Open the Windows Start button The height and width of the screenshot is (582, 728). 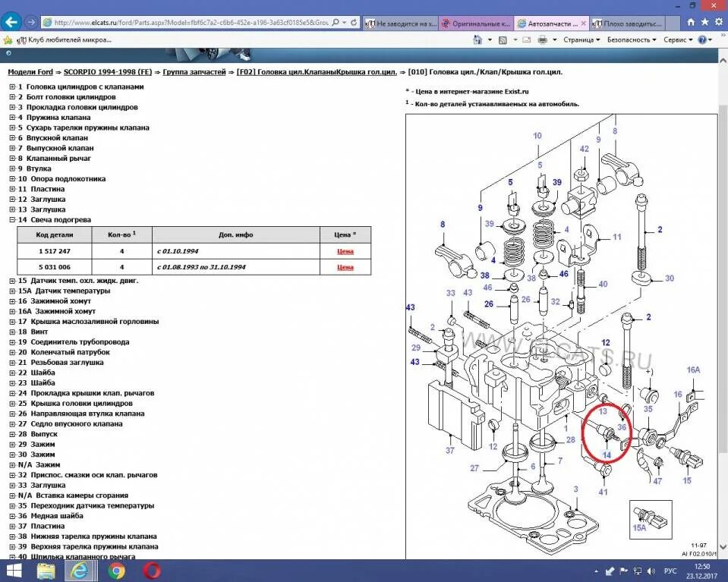[13, 571]
